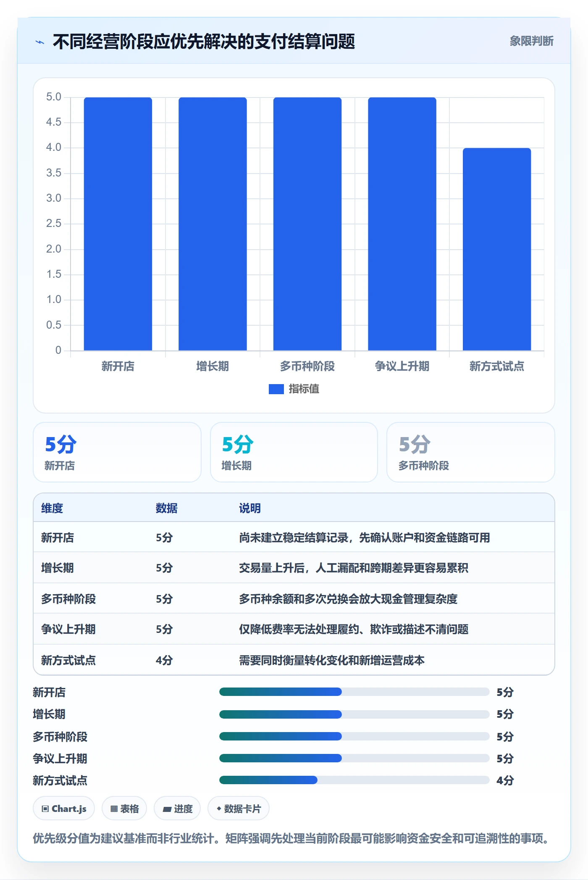
Task: Select the 增长期 table row name cell
Action: click(x=58, y=568)
